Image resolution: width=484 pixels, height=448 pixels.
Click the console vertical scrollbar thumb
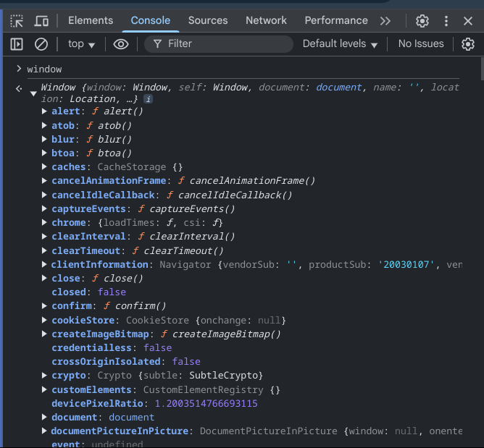coord(482,69)
